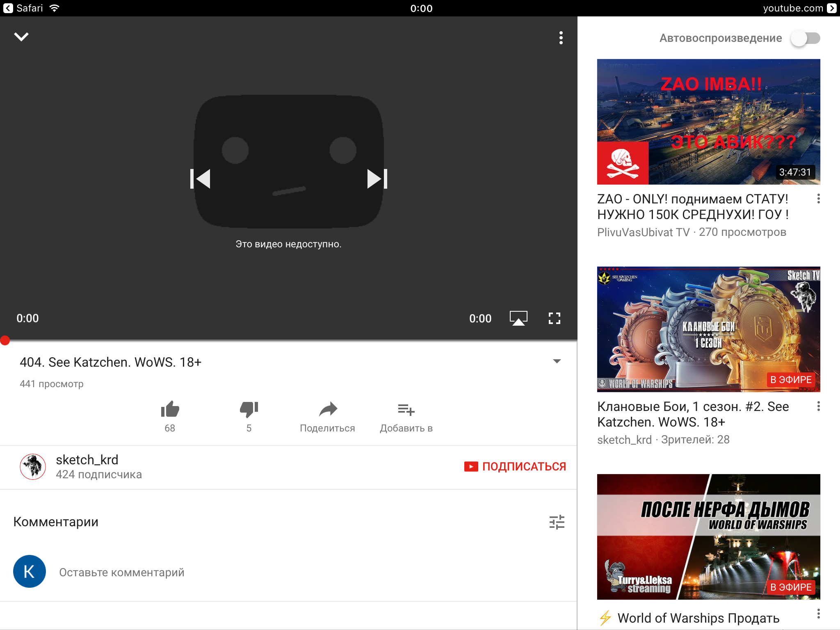Open the Поделиться share arrow
This screenshot has width=840, height=630.
point(328,409)
